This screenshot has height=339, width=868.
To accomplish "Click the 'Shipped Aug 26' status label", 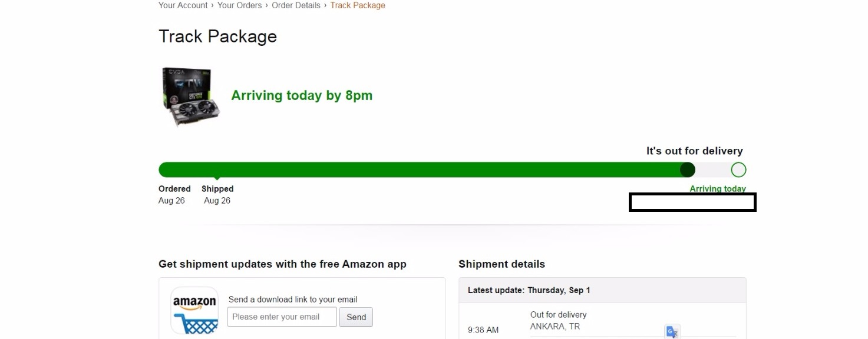I will (217, 195).
